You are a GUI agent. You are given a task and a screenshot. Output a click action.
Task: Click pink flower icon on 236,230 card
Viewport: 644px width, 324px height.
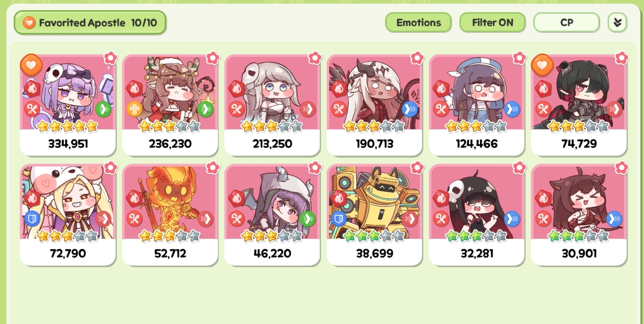click(x=213, y=58)
